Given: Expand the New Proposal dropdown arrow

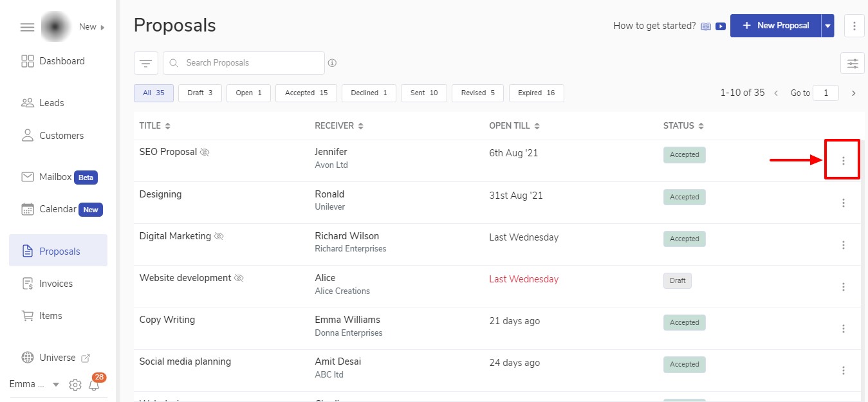Looking at the screenshot, I should coord(827,26).
